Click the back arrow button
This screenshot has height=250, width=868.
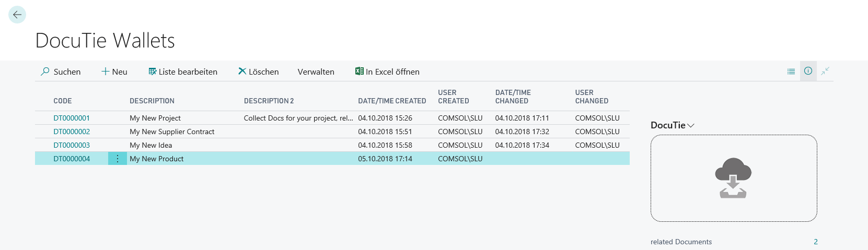pyautogui.click(x=17, y=15)
